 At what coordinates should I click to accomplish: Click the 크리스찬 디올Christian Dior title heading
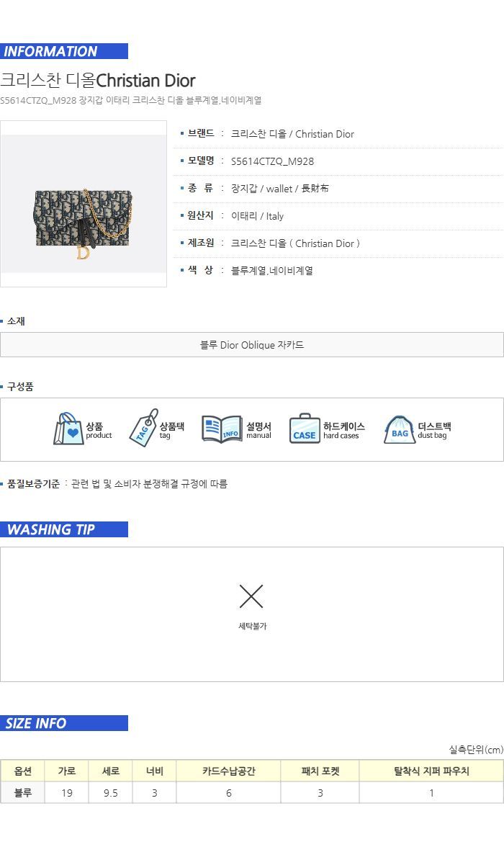click(x=98, y=80)
